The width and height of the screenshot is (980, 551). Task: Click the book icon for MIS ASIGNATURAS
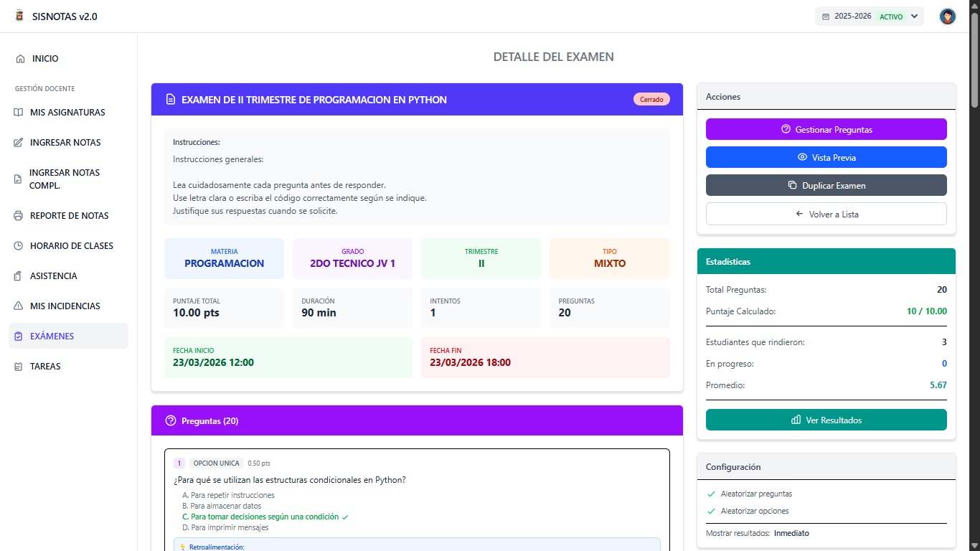pyautogui.click(x=19, y=113)
